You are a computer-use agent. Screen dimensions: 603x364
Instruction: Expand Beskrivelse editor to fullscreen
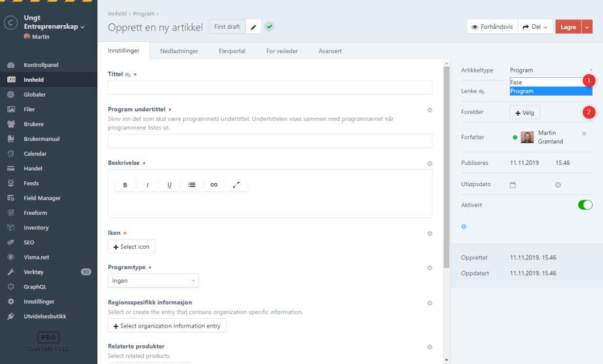(x=236, y=185)
